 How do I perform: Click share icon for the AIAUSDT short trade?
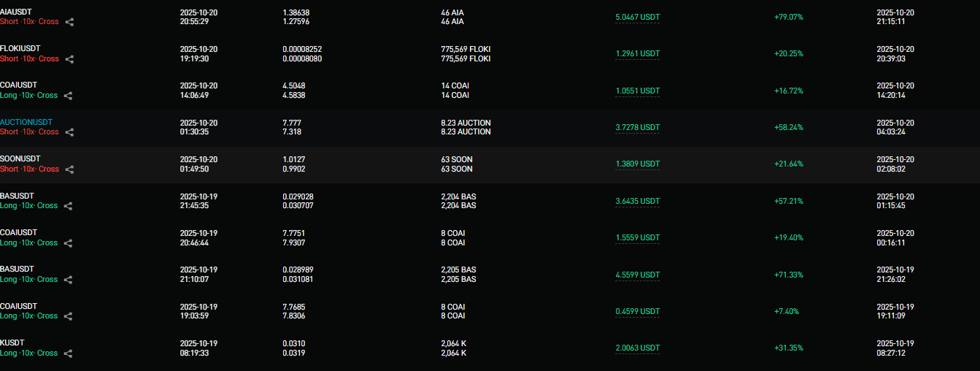[69, 22]
